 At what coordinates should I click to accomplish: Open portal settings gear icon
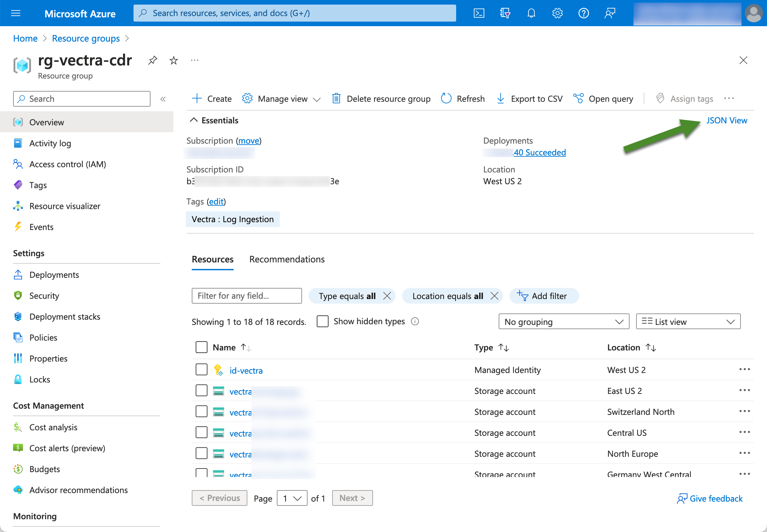click(x=557, y=13)
